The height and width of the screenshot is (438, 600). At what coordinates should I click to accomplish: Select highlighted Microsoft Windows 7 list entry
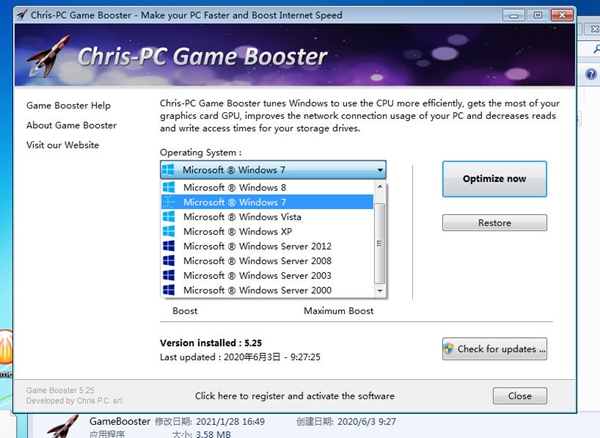point(267,202)
